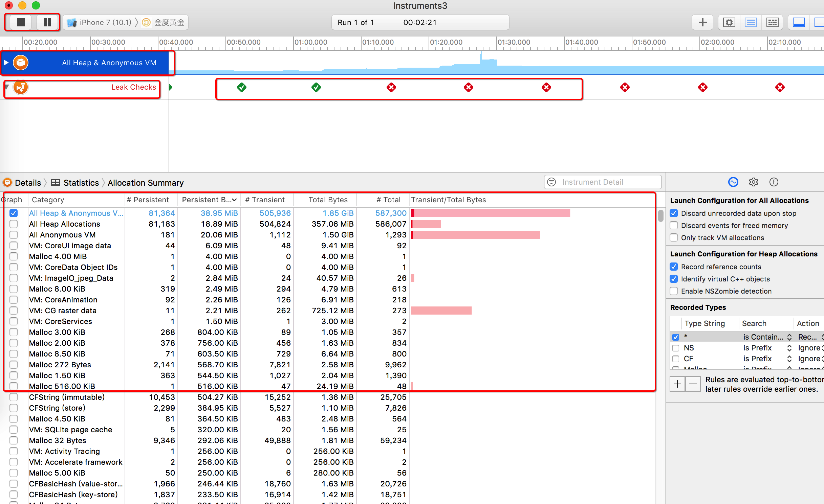Image resolution: width=824 pixels, height=504 pixels.
Task: Select the CFString (immutable) row
Action: point(328,397)
